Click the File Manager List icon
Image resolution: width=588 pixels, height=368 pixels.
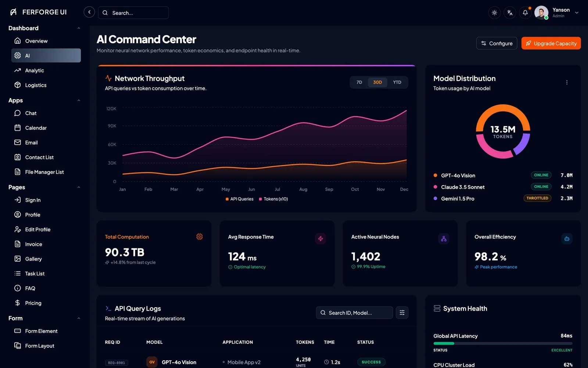click(17, 172)
